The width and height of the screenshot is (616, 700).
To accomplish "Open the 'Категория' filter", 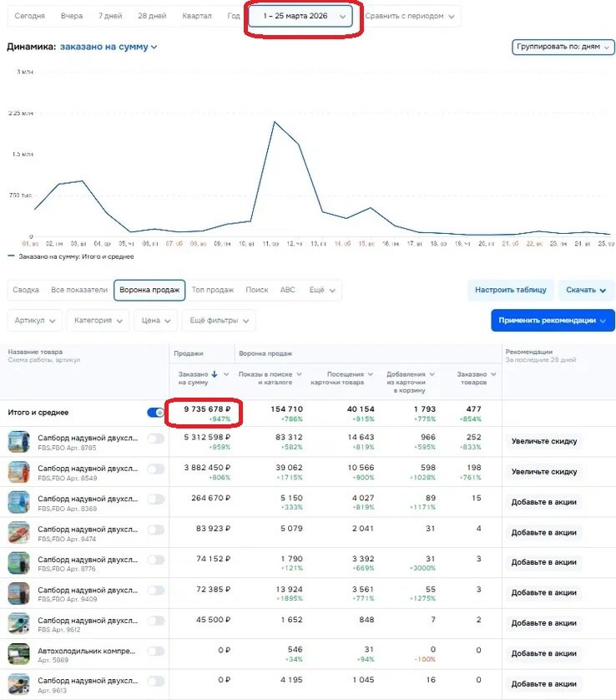I will (98, 321).
